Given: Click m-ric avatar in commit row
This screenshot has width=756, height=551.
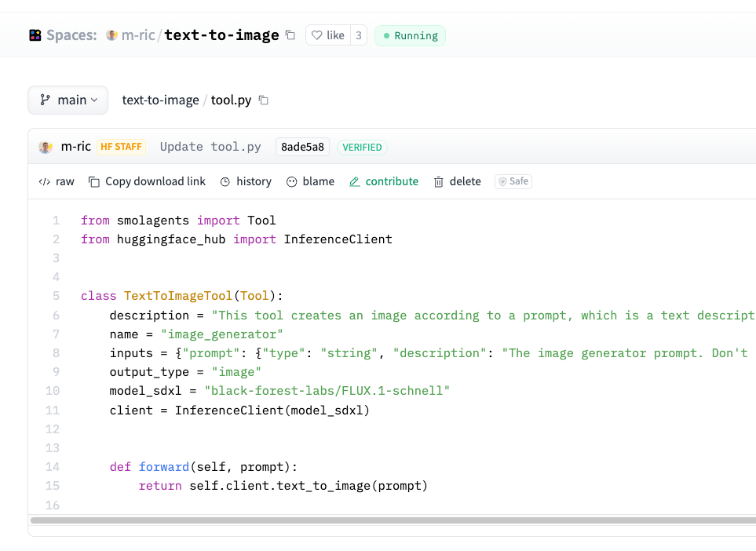Looking at the screenshot, I should (x=46, y=147).
